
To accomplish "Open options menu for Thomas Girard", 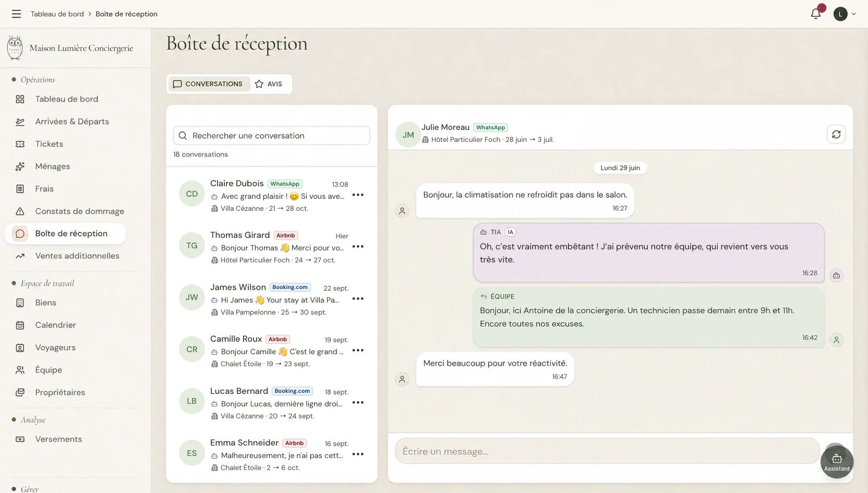I will coord(358,247).
